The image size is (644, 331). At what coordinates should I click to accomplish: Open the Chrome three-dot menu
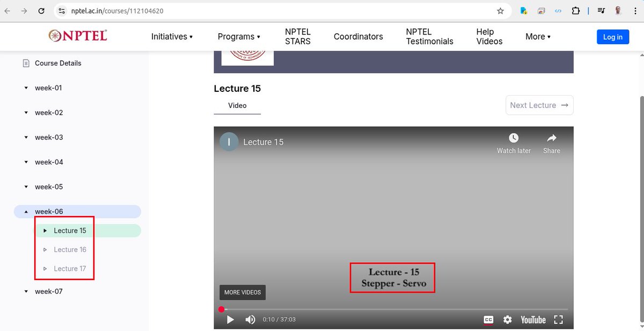(x=635, y=11)
